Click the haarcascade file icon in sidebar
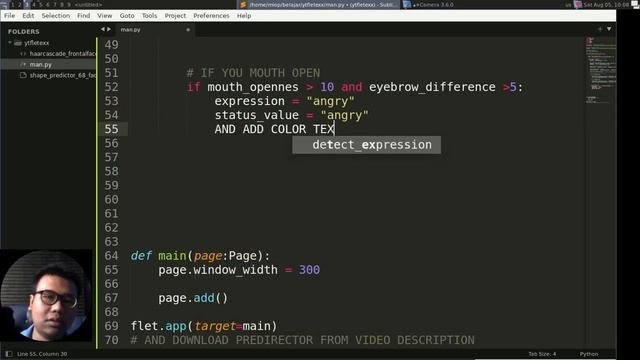 coord(23,53)
